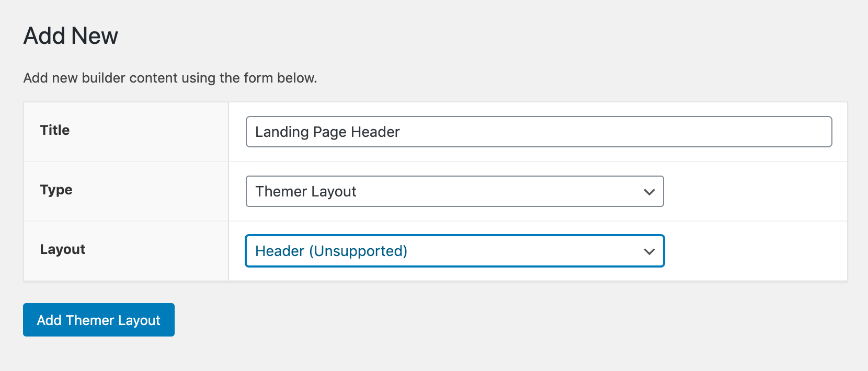Open the Layout dropdown showing Header (Unsupported)
The height and width of the screenshot is (371, 868).
click(454, 251)
